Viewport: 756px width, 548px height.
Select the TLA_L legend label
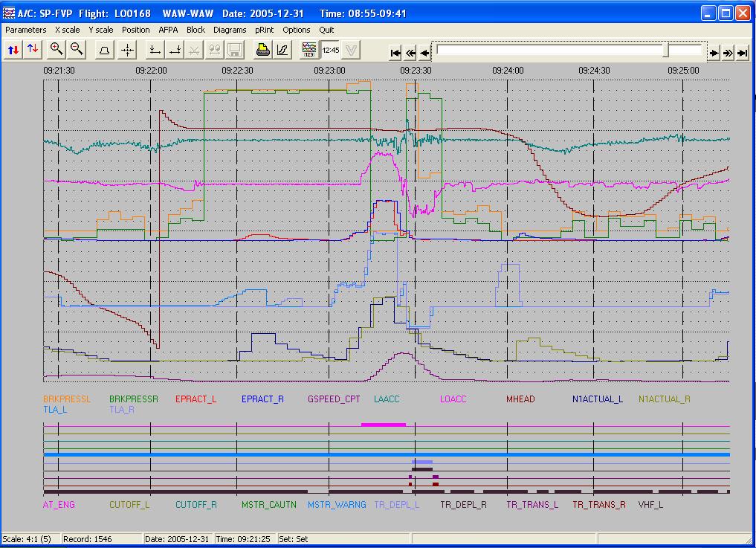[x=55, y=410]
